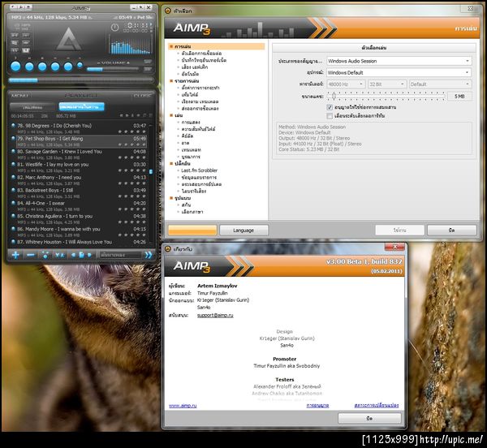Adjust the 5 MB cache size slider
This screenshot has width=487, height=448.
tap(334, 97)
